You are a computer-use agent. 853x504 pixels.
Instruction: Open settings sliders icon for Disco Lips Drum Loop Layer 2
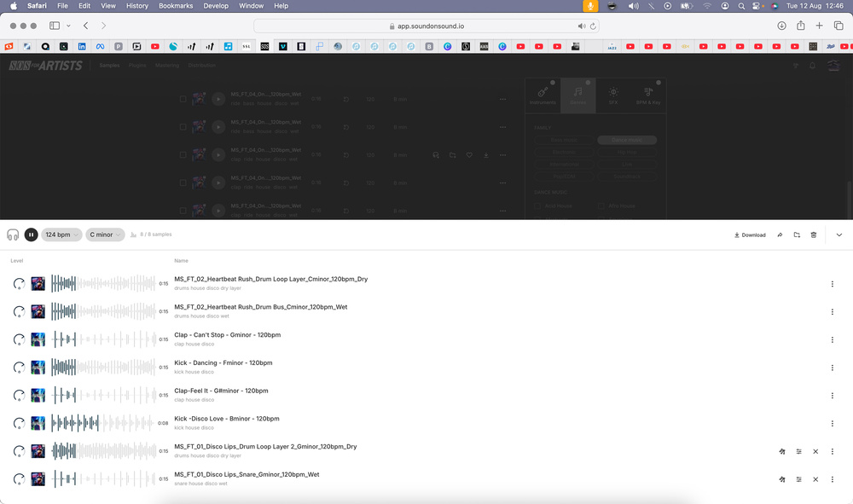799,451
